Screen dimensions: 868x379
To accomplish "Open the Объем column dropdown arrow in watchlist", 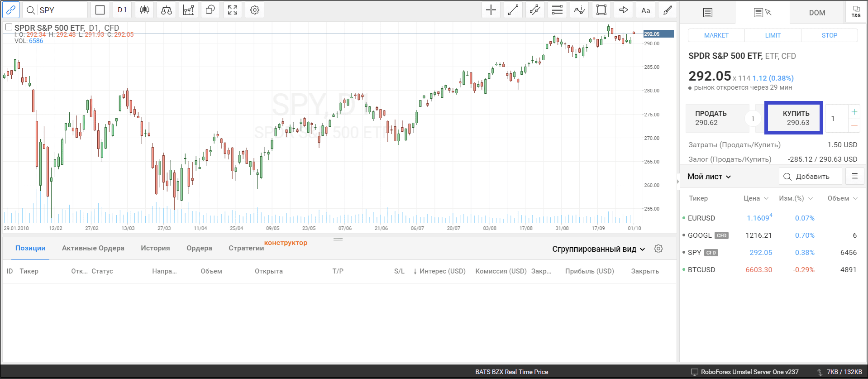I will [x=855, y=198].
